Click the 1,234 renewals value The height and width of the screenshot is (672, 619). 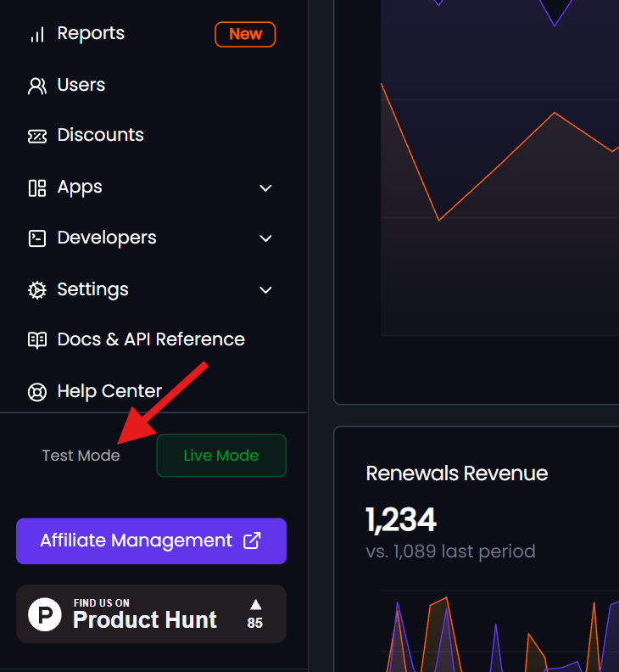401,520
